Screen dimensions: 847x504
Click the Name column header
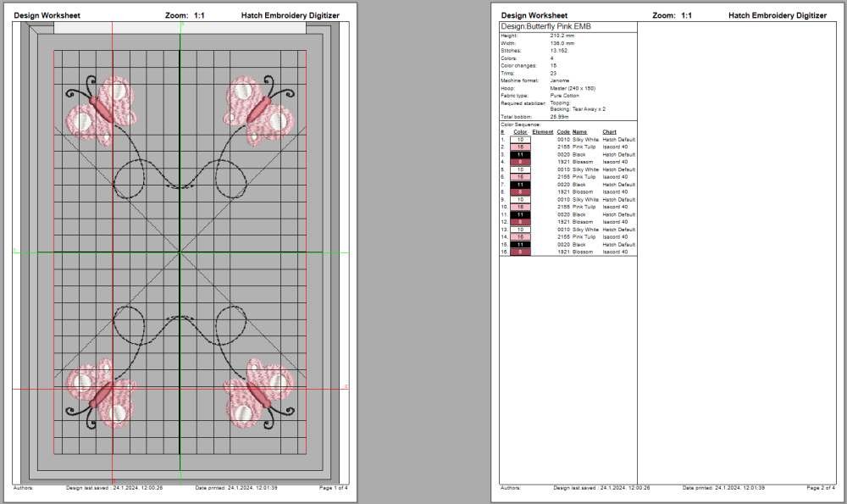[579, 132]
